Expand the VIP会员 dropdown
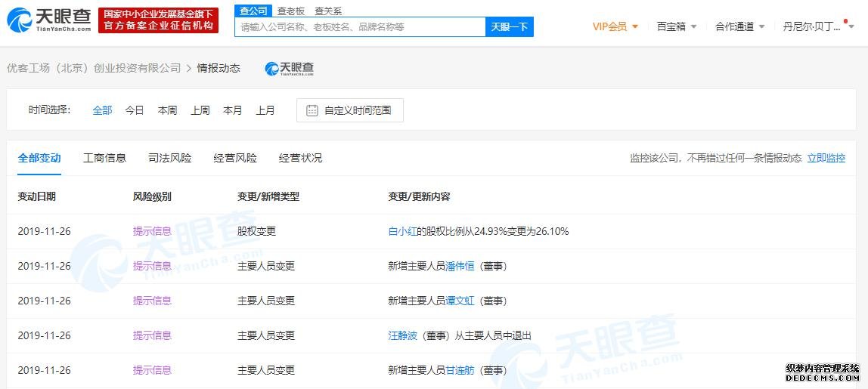Screen dimensions: 868x389 (615, 26)
